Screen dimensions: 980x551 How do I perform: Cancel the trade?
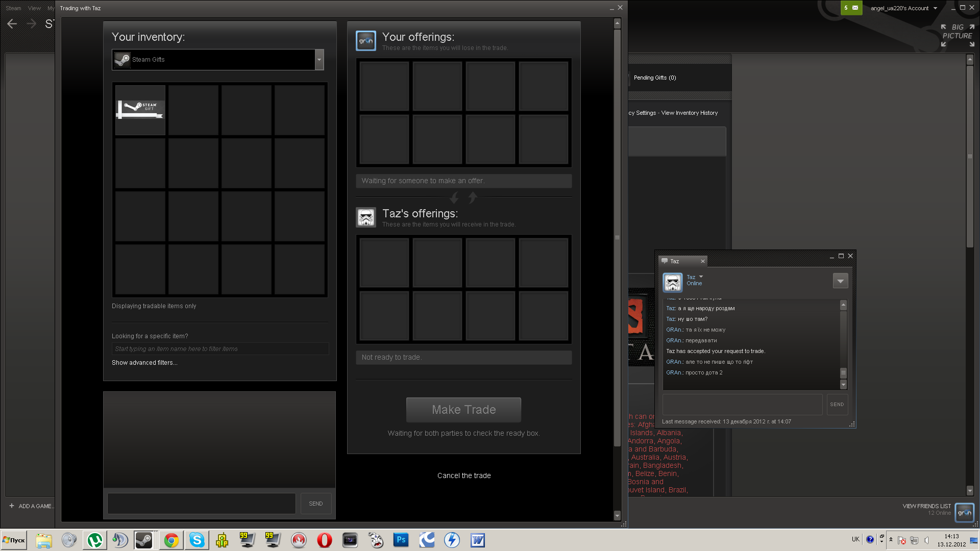(464, 475)
